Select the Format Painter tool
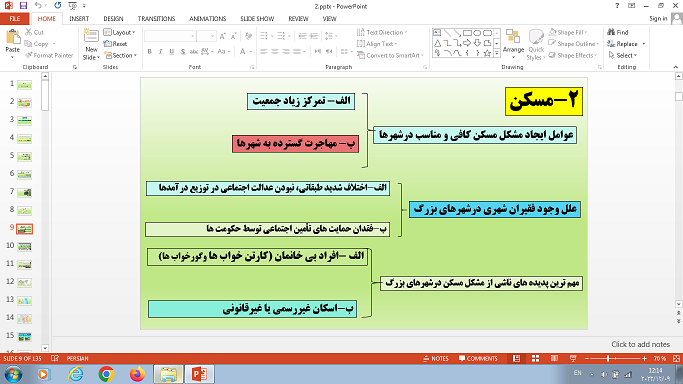Viewport: 683px width, 384px height. click(x=49, y=55)
